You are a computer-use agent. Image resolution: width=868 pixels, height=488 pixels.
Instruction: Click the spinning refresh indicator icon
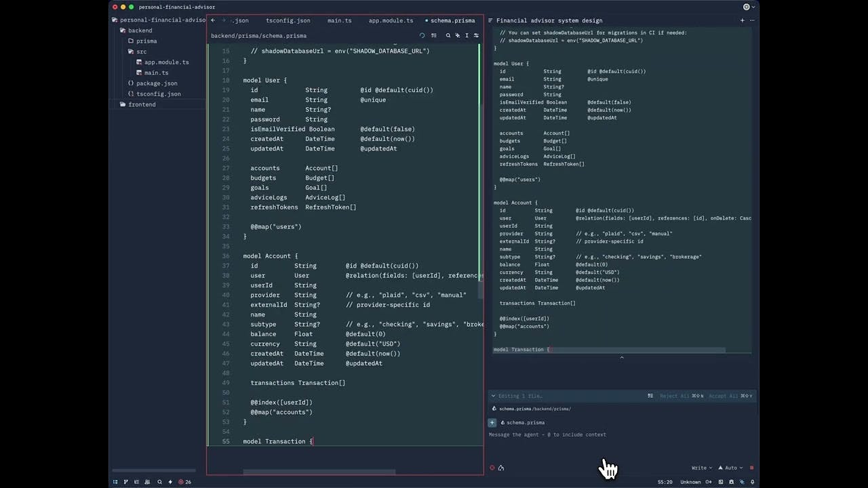[x=422, y=35]
